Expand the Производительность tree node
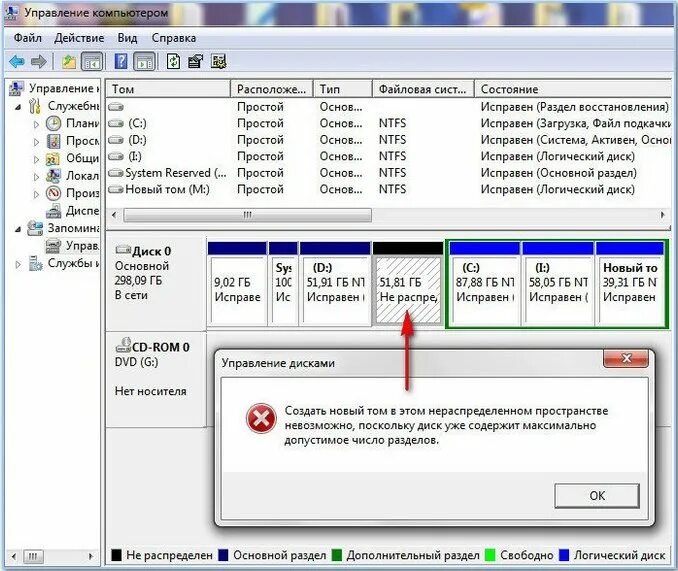Image resolution: width=678 pixels, height=571 pixels. [x=36, y=194]
